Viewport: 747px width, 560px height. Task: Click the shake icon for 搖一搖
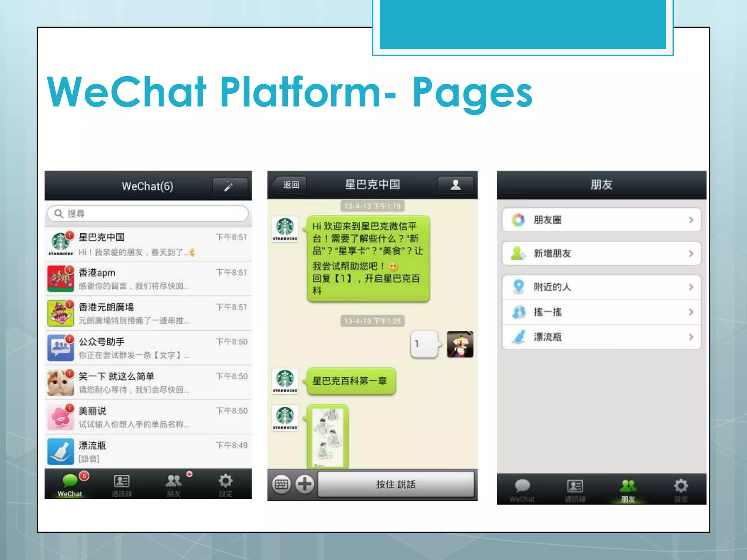tap(519, 312)
